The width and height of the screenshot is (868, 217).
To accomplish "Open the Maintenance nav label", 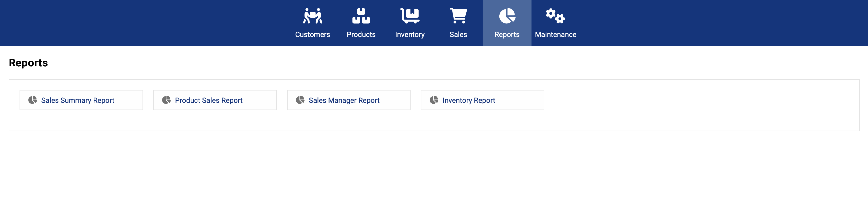I will [555, 35].
